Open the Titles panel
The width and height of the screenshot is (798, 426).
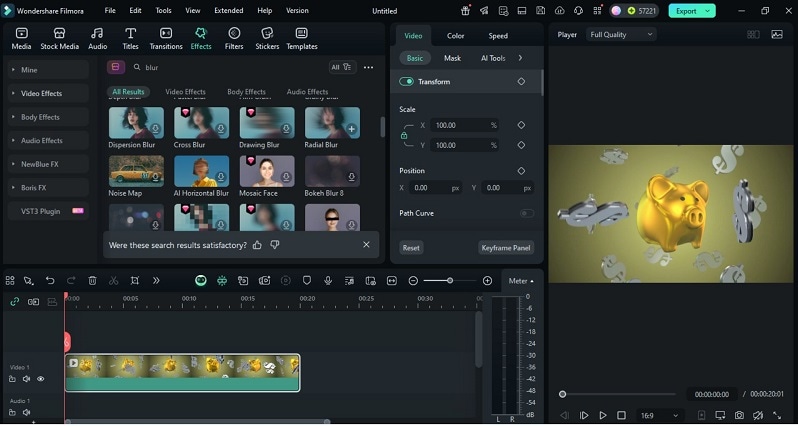tap(130, 39)
